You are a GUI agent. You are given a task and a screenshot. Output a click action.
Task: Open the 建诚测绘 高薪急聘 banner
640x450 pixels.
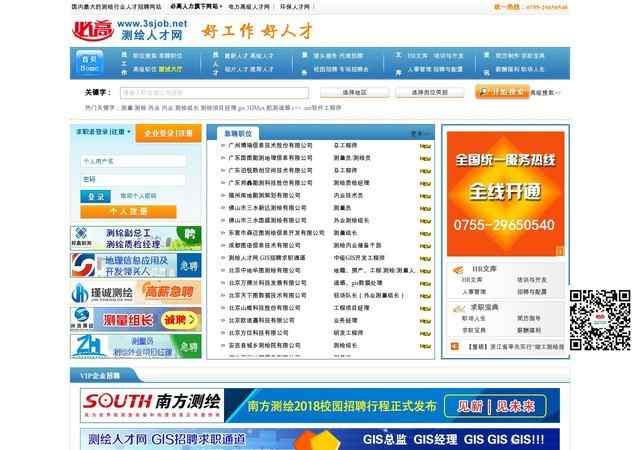coord(136,292)
